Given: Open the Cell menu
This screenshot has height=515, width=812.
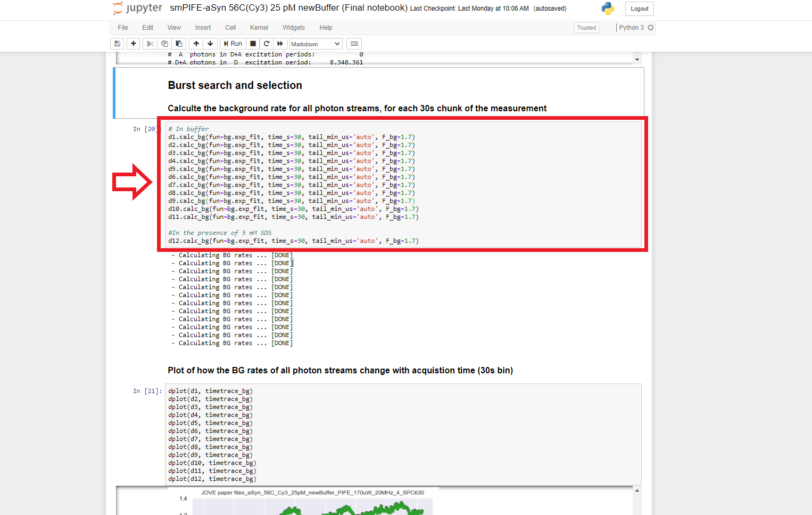Looking at the screenshot, I should pos(230,28).
